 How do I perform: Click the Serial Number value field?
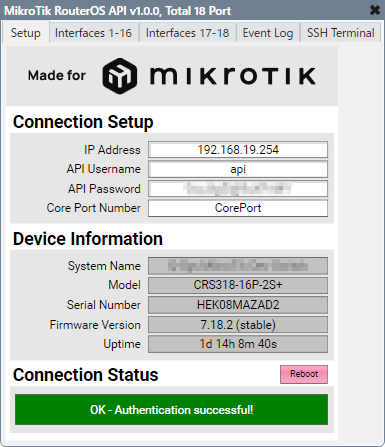[238, 305]
